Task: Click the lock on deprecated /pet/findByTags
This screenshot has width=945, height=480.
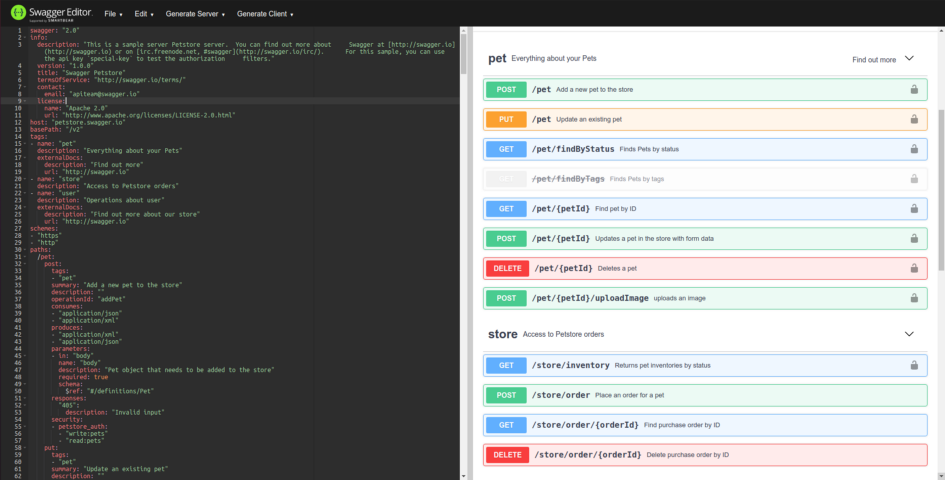Action: tap(914, 178)
